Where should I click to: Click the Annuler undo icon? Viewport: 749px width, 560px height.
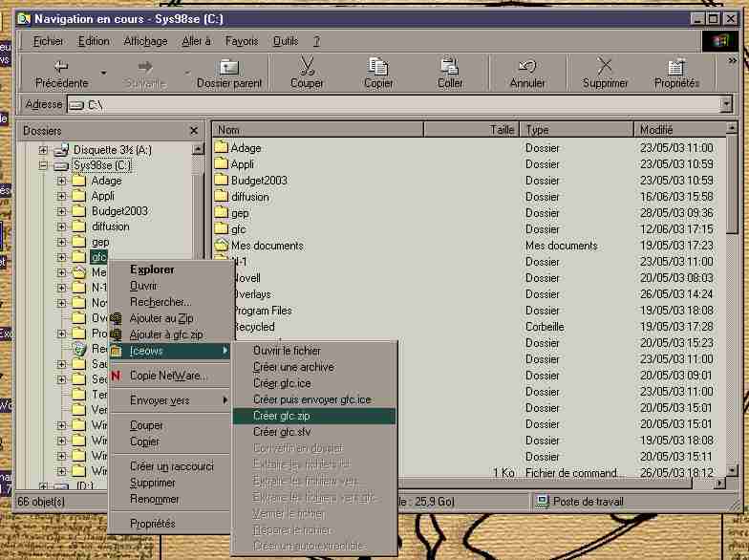coord(527,67)
